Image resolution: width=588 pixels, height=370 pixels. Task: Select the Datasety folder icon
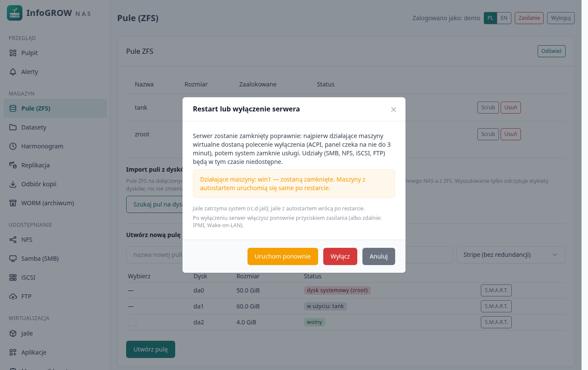[13, 127]
